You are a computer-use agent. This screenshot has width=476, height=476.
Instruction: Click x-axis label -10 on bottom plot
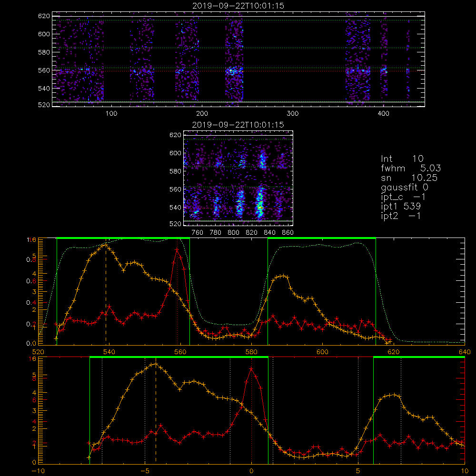[38, 471]
